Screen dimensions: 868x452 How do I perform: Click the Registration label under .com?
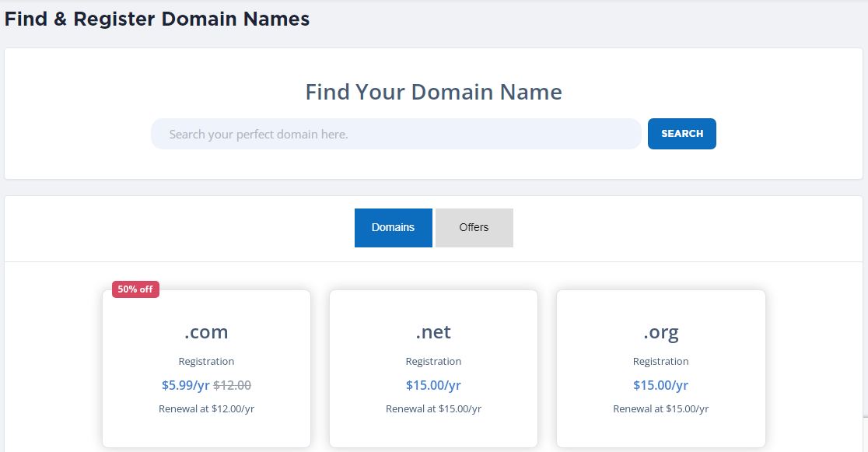[206, 361]
